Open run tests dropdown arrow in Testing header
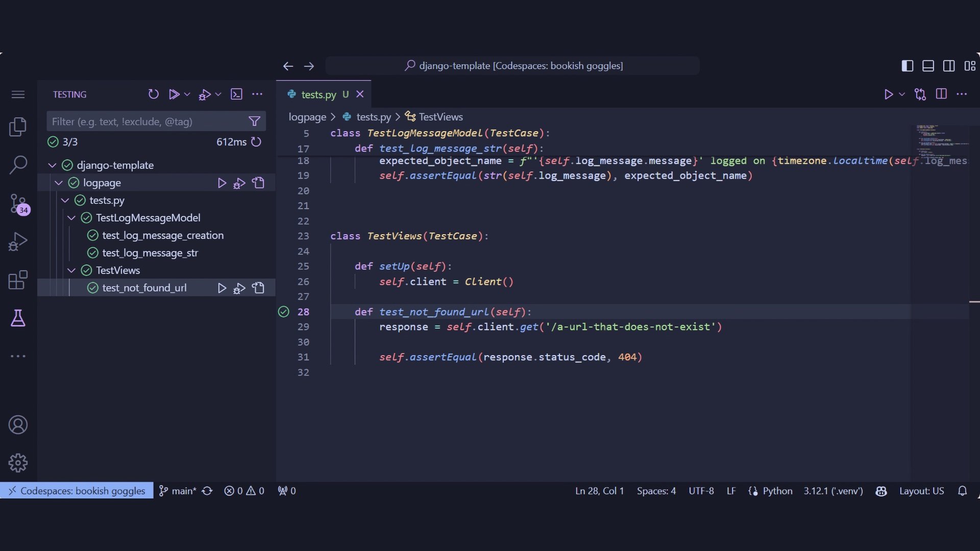The height and width of the screenshot is (551, 980). (x=187, y=94)
